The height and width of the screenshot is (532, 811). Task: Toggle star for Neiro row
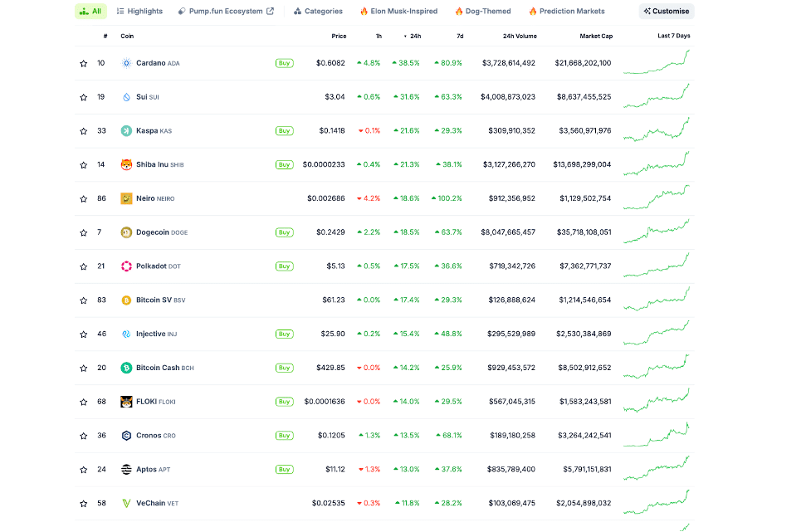coord(83,199)
